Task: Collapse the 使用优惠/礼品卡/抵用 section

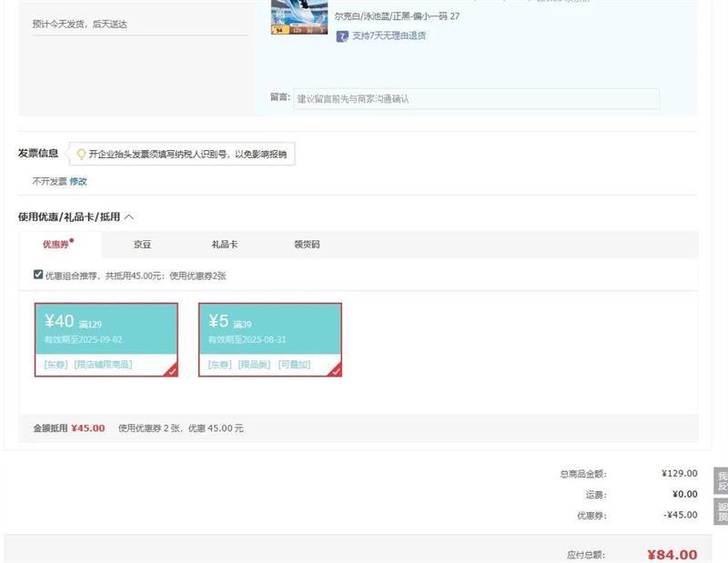Action: [x=129, y=217]
